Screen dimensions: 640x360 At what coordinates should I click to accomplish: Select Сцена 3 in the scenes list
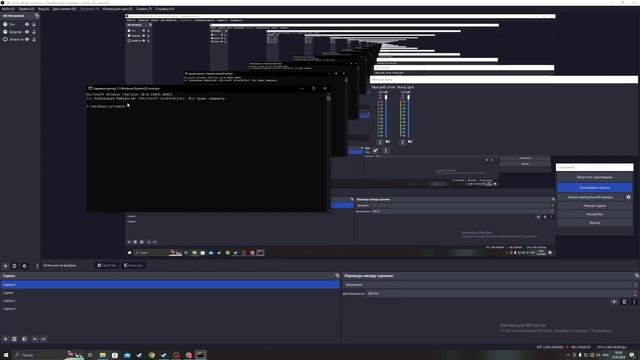click(x=170, y=309)
